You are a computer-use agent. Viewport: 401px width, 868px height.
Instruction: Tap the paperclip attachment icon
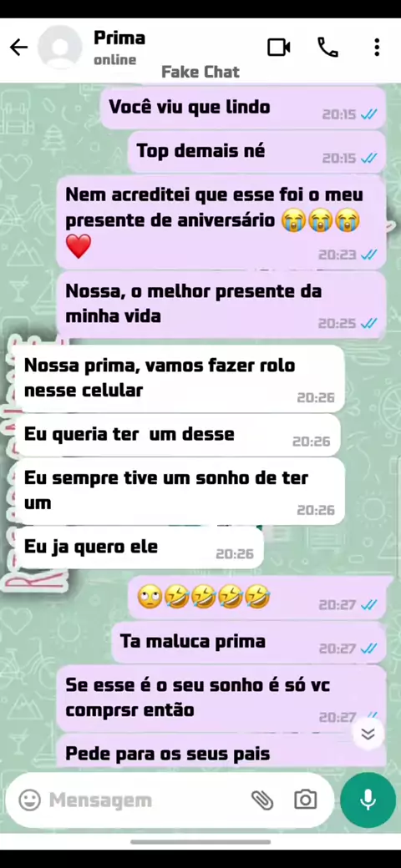coord(262,800)
